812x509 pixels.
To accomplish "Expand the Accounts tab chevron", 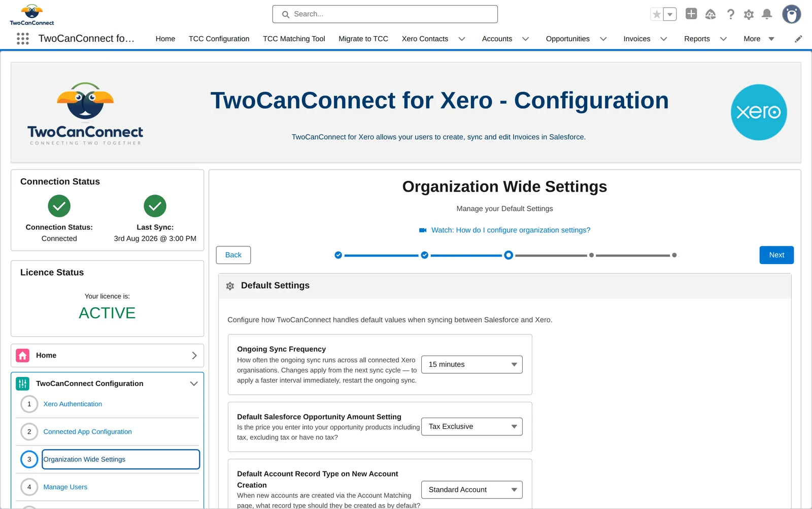I will coord(526,39).
